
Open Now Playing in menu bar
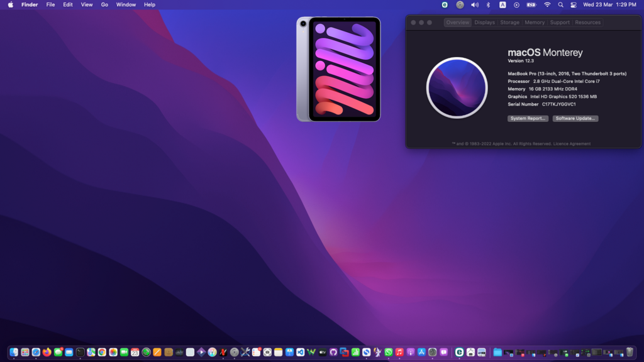[x=517, y=5]
